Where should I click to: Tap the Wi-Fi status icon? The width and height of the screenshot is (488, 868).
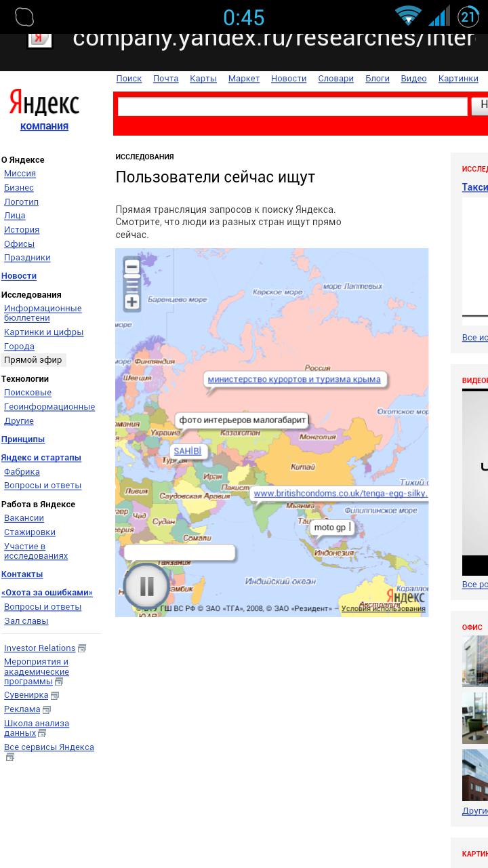[408, 16]
